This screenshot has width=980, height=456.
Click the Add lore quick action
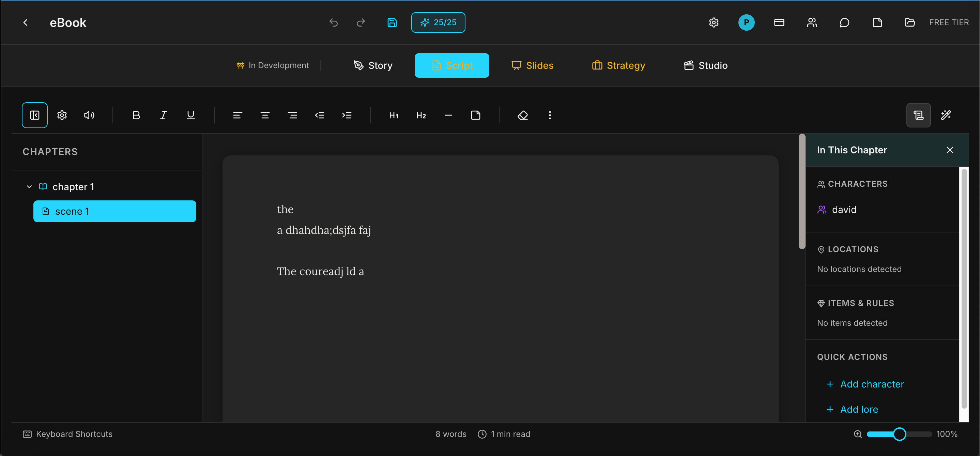(x=852, y=409)
